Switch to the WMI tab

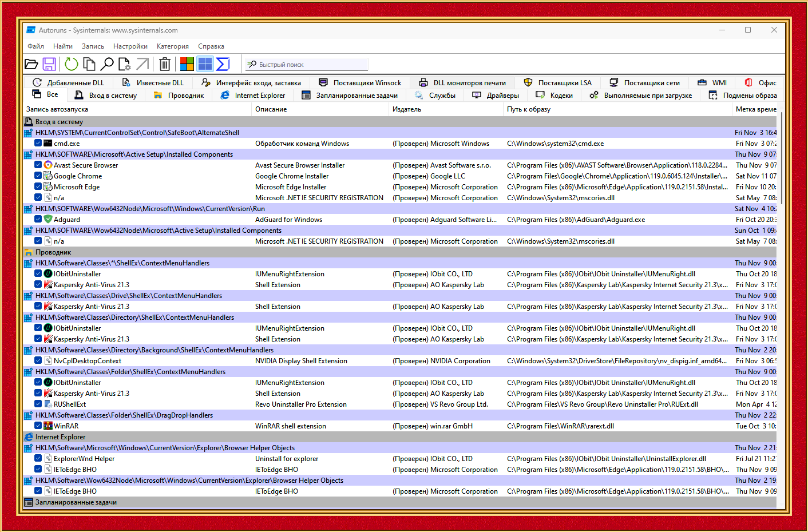712,83
